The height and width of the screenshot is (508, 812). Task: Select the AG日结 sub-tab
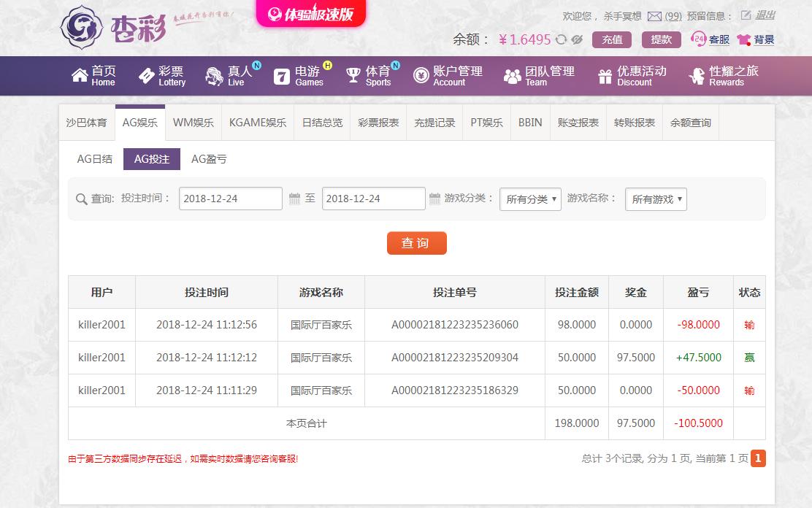(x=95, y=159)
